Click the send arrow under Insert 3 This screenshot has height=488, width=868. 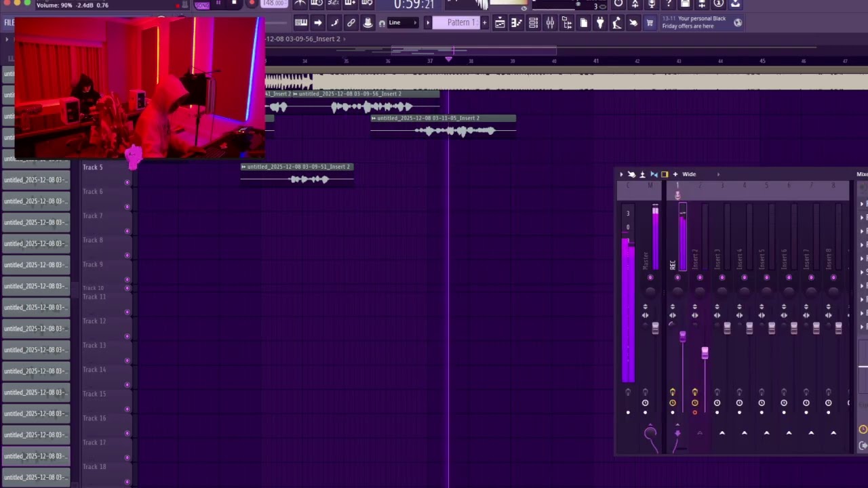pos(722,433)
